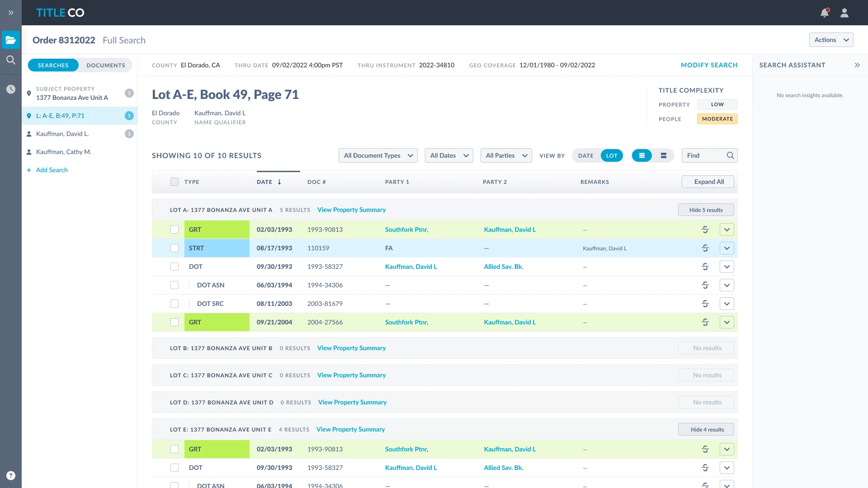Open notifications bell
This screenshot has height=488, width=868.
click(x=825, y=13)
